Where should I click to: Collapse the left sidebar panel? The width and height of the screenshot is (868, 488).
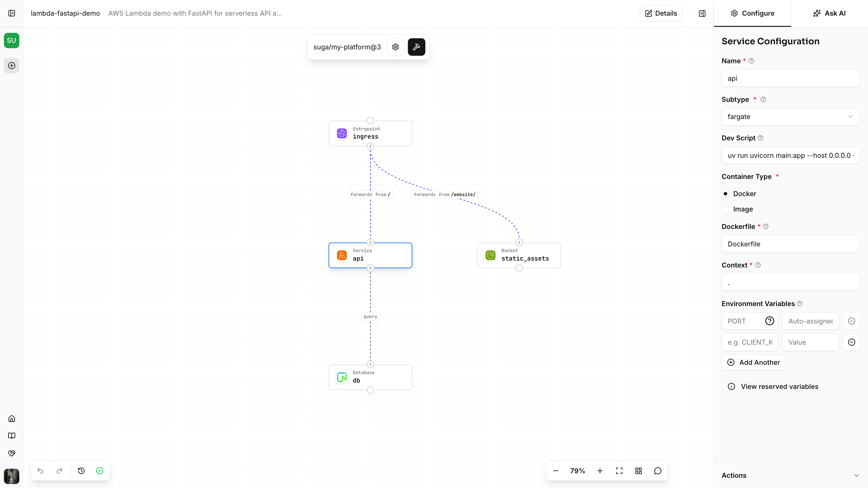click(x=12, y=14)
